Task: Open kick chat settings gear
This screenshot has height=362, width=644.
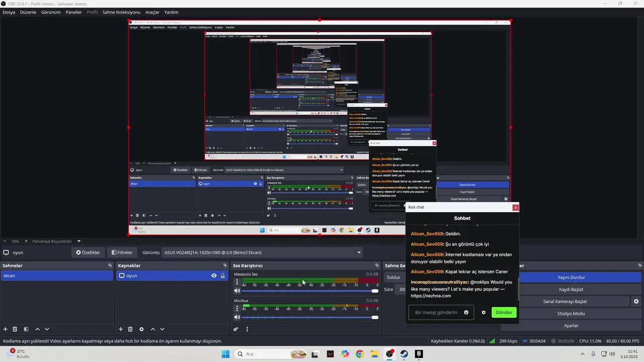Action: click(484, 312)
